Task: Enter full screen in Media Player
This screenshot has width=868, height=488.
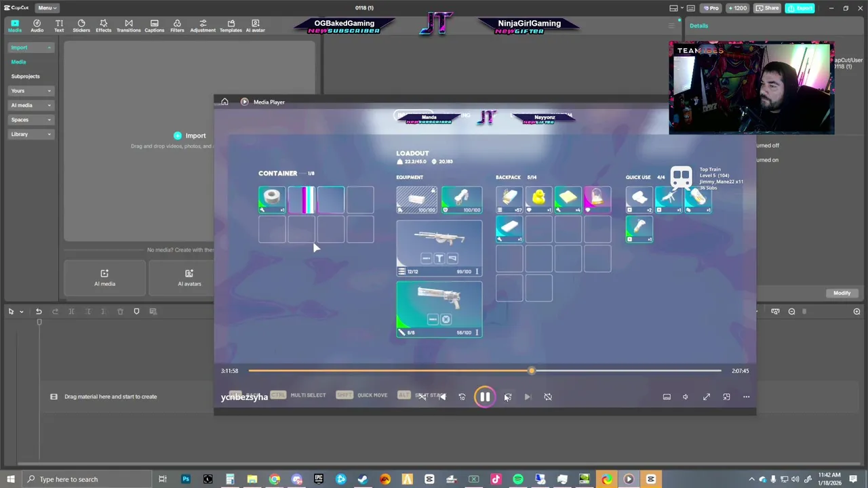Action: click(x=706, y=396)
